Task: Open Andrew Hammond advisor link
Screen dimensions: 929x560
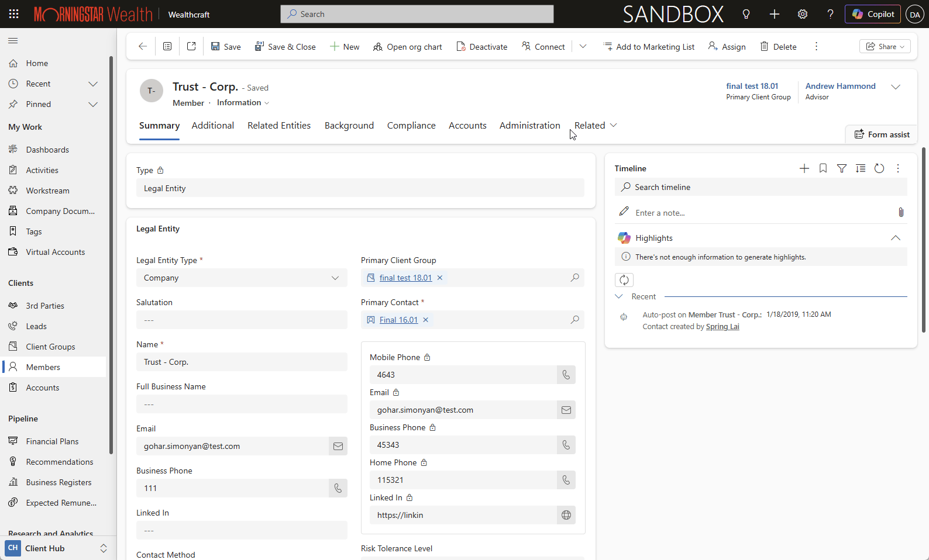Action: pyautogui.click(x=840, y=86)
